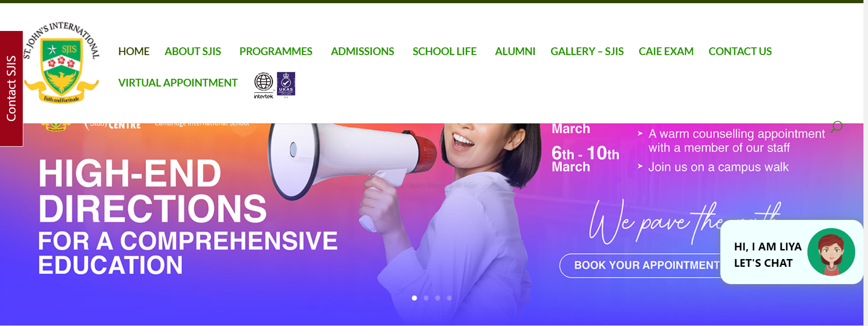The height and width of the screenshot is (326, 868).
Task: Open the VIRTUAL APPOINTMENT link
Action: (178, 83)
